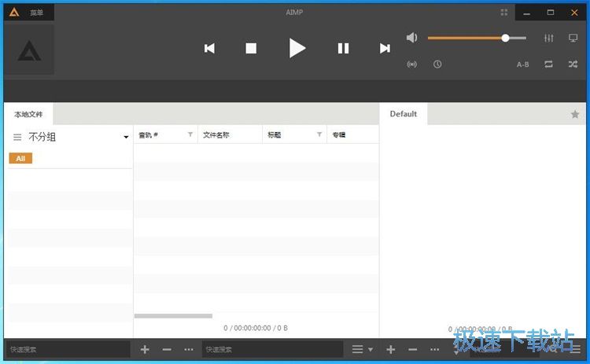Screen dimensions: 590x364
Task: Mute sound via the speaker icon
Action: (x=412, y=38)
